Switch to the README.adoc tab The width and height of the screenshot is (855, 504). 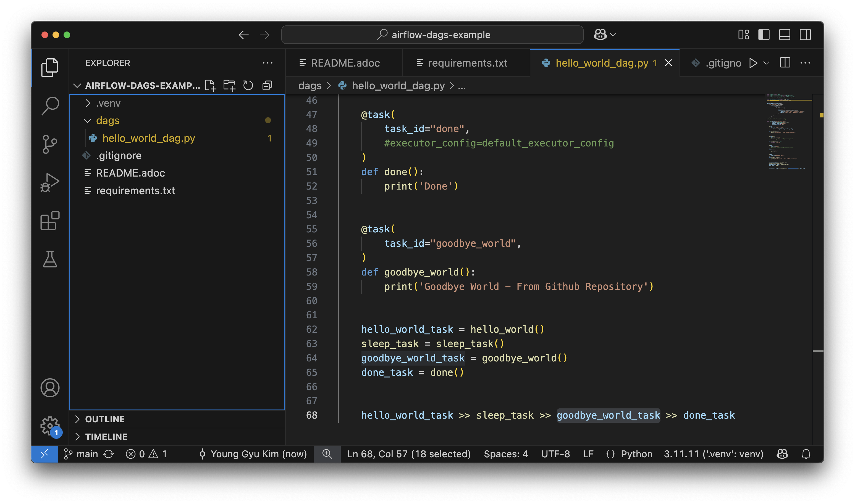tap(344, 63)
